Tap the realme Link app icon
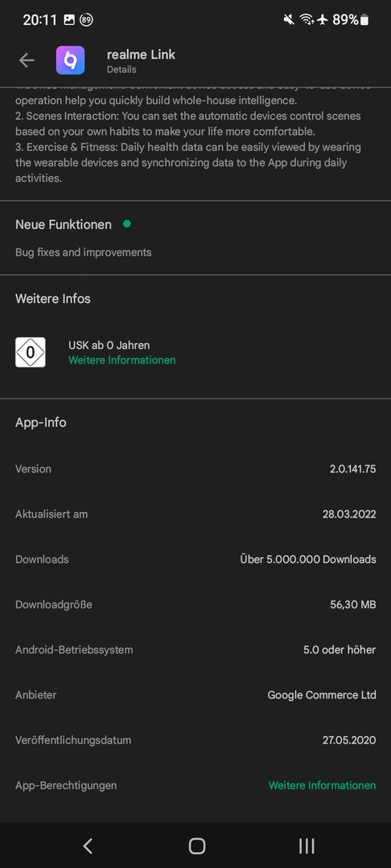The width and height of the screenshot is (391, 868). (70, 60)
